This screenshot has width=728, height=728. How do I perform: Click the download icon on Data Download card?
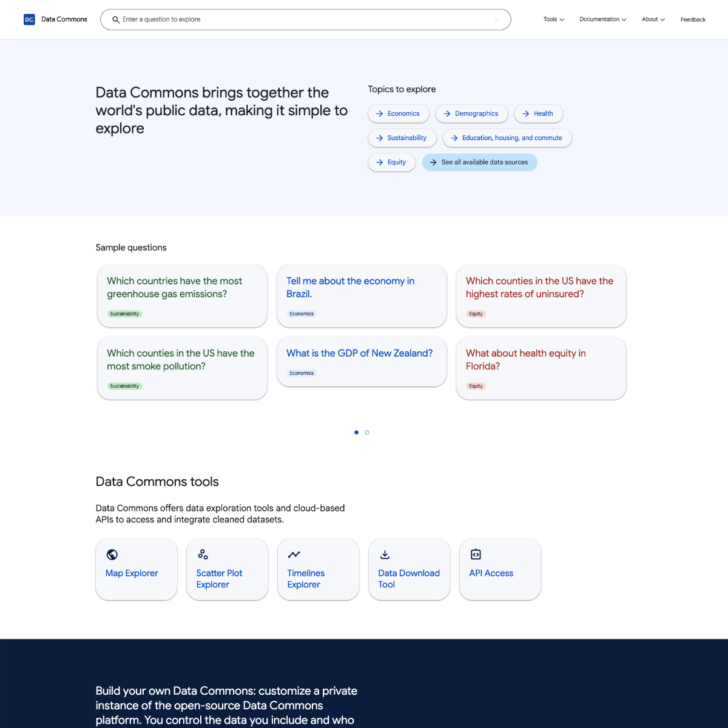coord(385,554)
